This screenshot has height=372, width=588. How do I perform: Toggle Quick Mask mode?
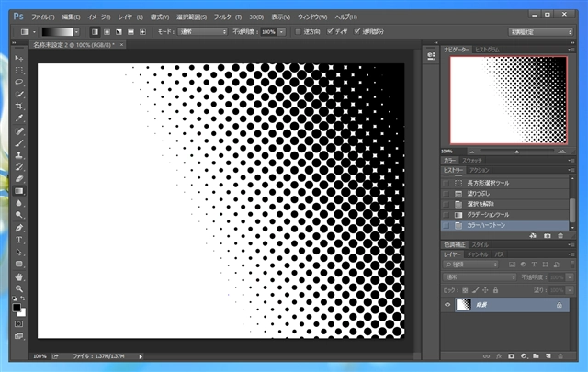(x=18, y=323)
